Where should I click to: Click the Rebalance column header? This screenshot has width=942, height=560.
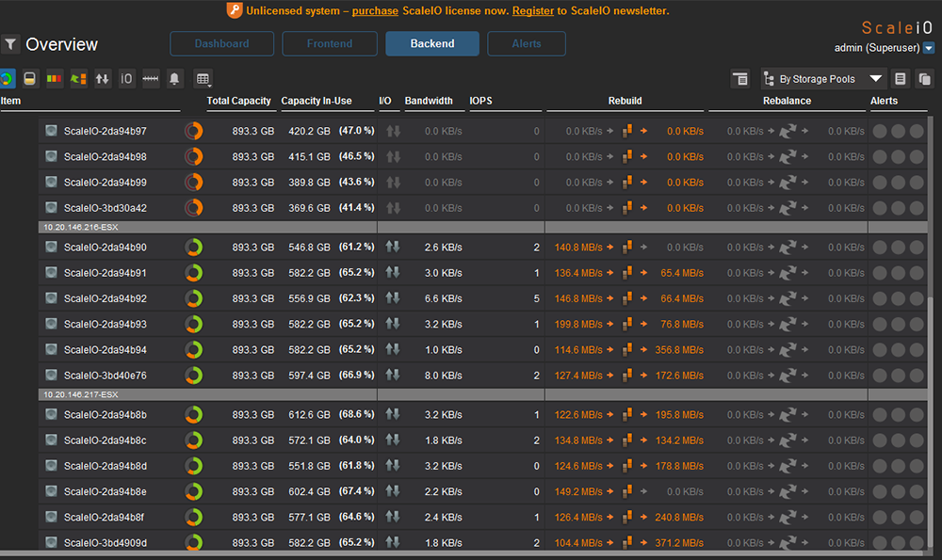[x=787, y=101]
